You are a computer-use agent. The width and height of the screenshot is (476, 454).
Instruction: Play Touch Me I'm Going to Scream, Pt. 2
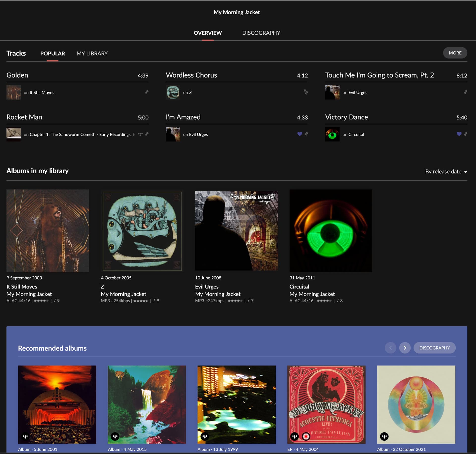coord(380,75)
